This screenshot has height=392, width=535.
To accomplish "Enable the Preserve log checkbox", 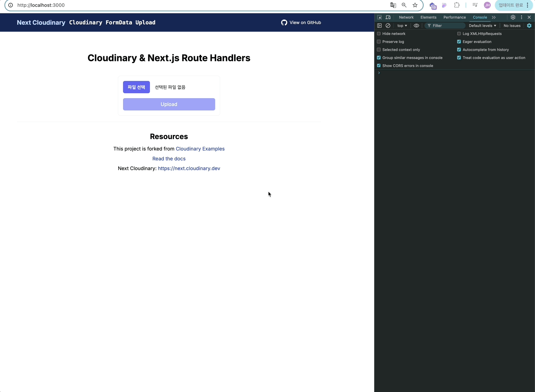I will coord(379,42).
